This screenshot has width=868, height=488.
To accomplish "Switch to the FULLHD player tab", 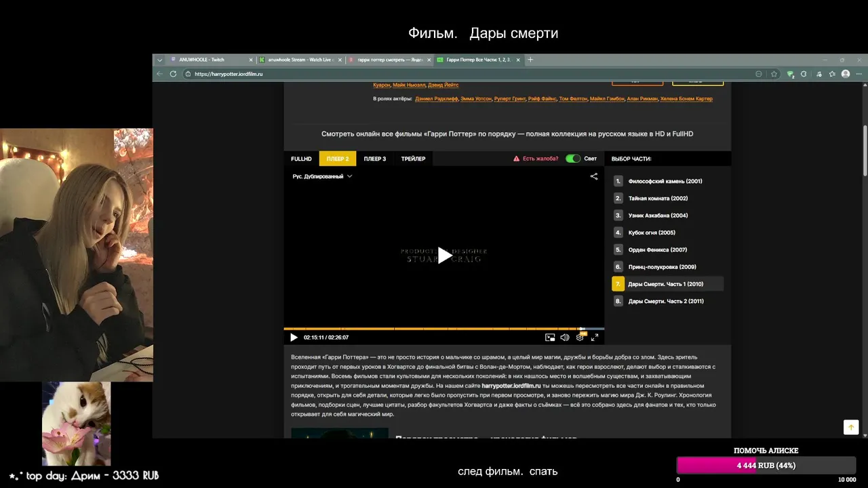I will point(301,159).
